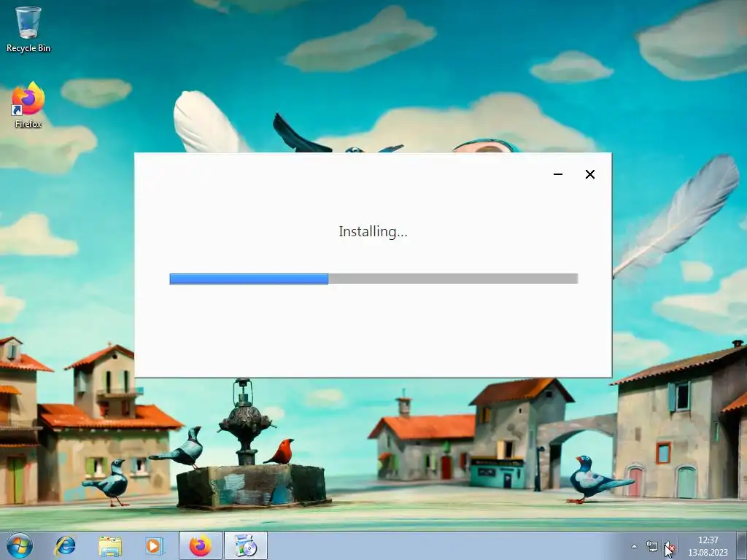Image resolution: width=747 pixels, height=560 pixels.
Task: Select the Firefox desktop shortcut
Action: [28, 106]
